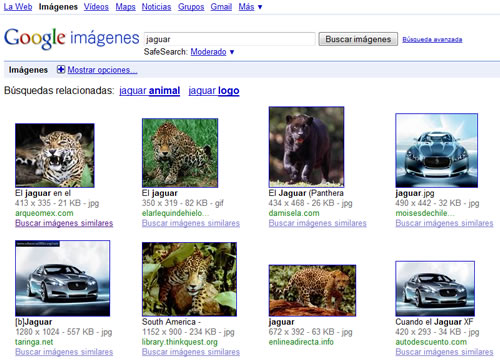Find similar images for damisela.com result
The width and height of the screenshot is (500, 363).
click(318, 223)
